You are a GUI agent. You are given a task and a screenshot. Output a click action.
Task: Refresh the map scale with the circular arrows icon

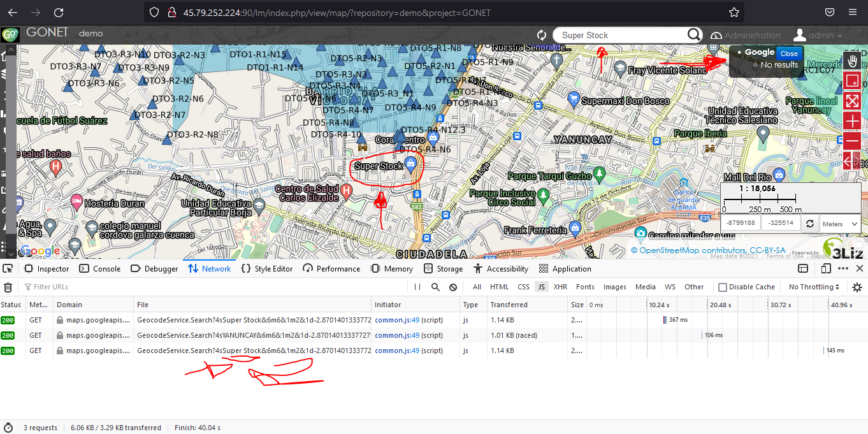pyautogui.click(x=809, y=223)
